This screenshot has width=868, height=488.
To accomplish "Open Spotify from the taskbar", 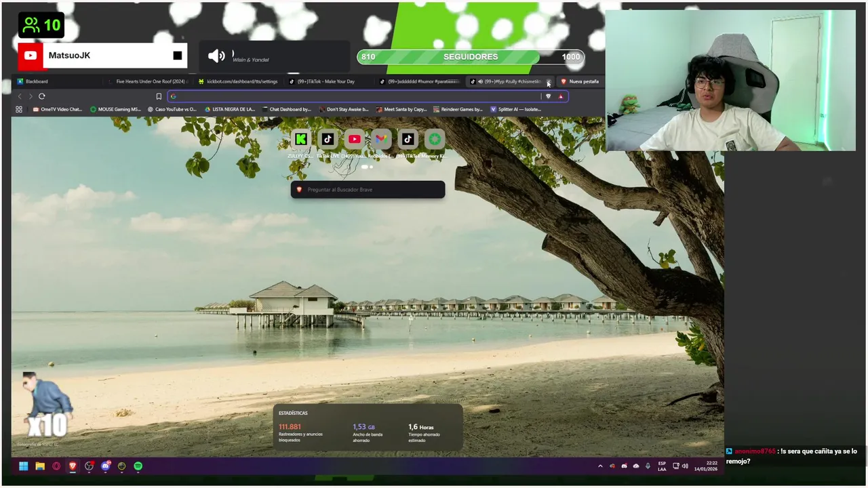I will 138,466.
